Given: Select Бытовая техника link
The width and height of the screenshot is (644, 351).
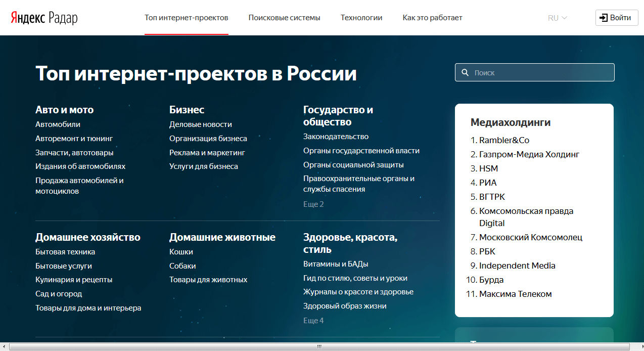Looking at the screenshot, I should point(65,252).
